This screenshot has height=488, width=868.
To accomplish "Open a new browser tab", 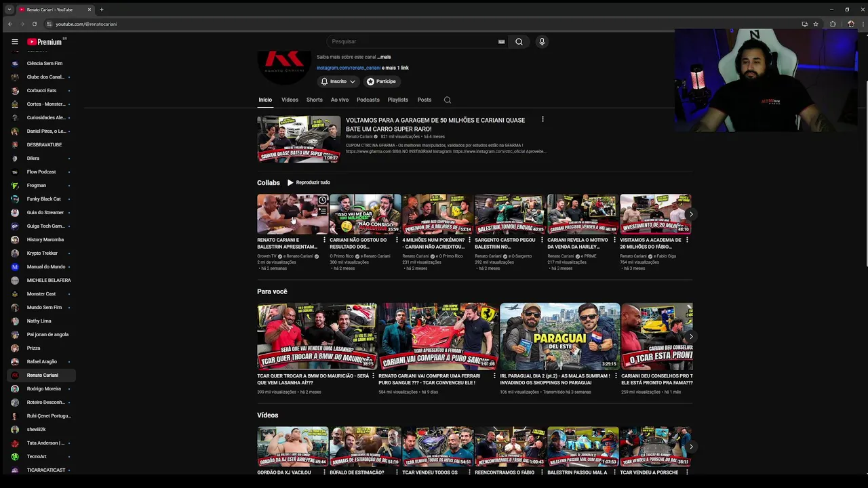I will (x=102, y=9).
